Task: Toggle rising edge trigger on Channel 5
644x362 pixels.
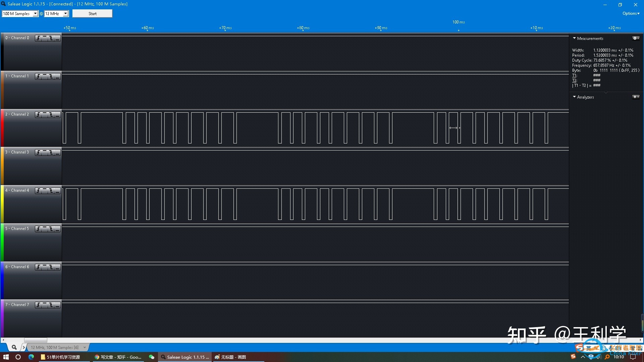Action: coord(38,229)
